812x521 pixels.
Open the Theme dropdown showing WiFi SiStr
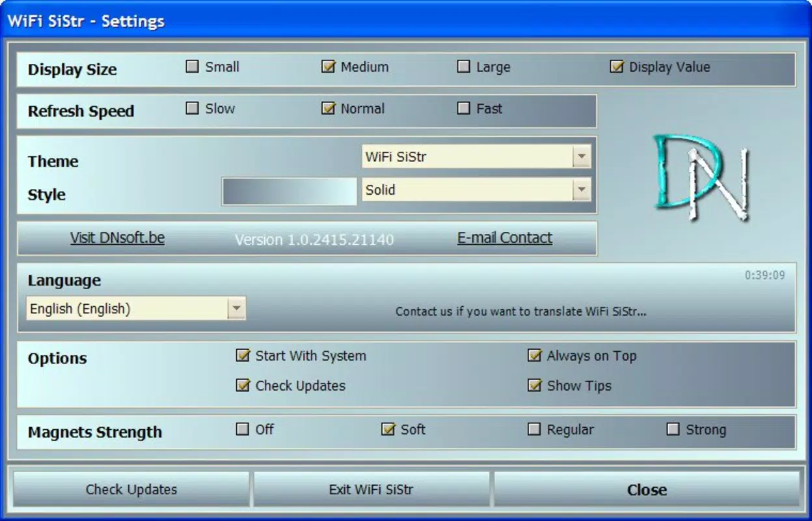click(476, 156)
